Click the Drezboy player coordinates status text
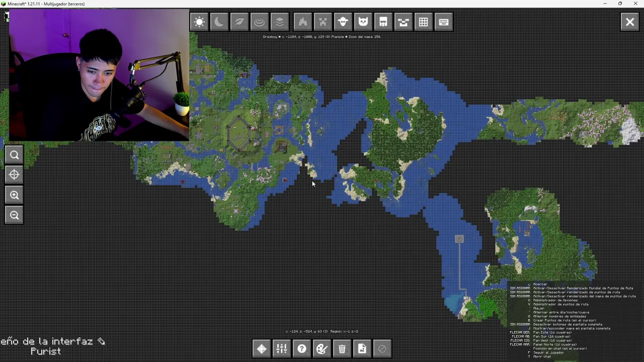The width and height of the screenshot is (644, 362). tap(321, 37)
